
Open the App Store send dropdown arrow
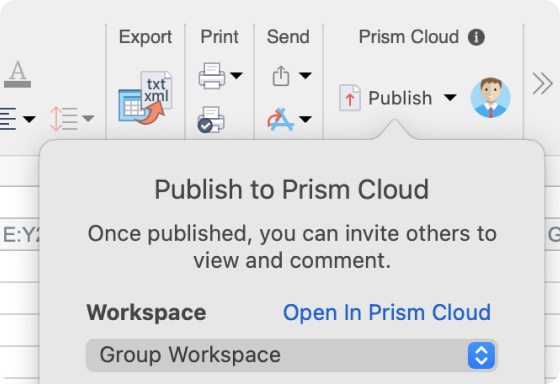click(305, 119)
